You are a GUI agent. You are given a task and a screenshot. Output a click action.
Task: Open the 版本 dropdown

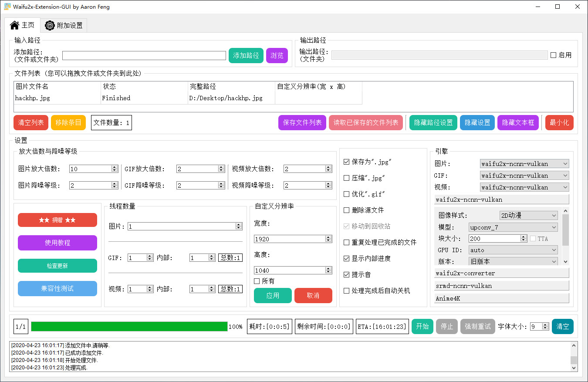(513, 261)
